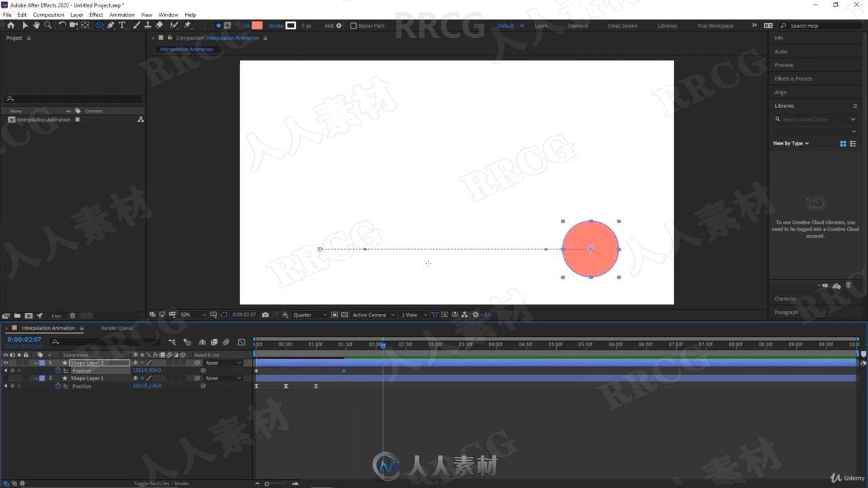Select the Selection (arrow) tool
This screenshot has width=868, height=488.
[25, 25]
